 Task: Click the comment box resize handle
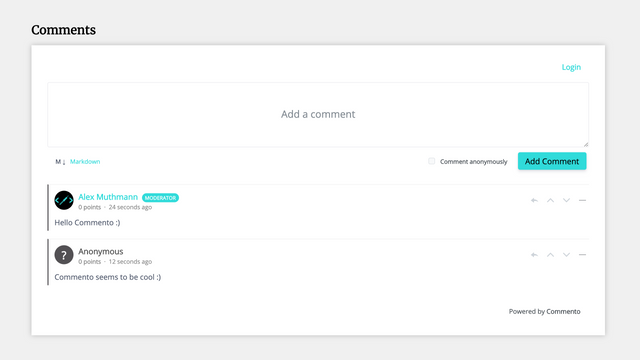pos(586,144)
